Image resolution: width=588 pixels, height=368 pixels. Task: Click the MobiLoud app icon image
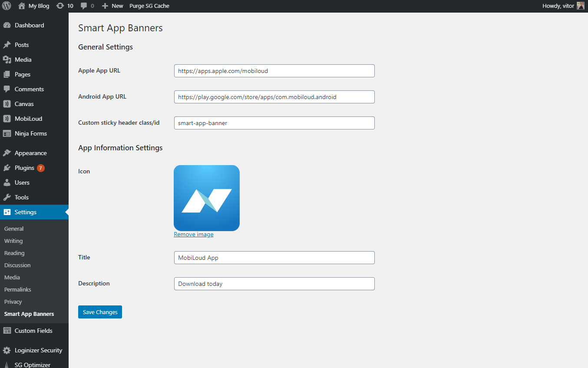point(207,198)
